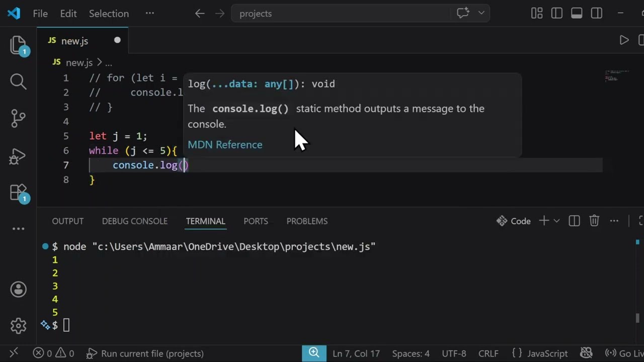Click the zoom magnifier status bar icon
The width and height of the screenshot is (644, 362).
pyautogui.click(x=314, y=353)
